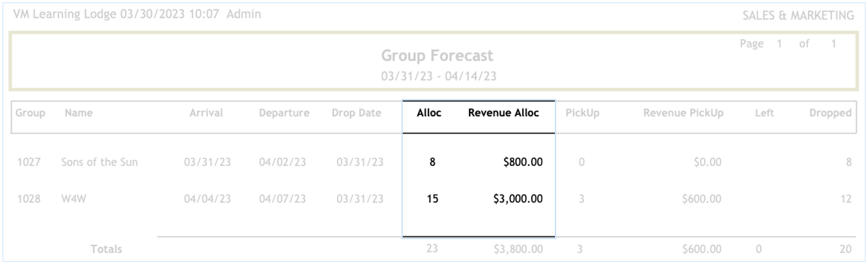Click the $3,800.00 total revenue alloc
This screenshot has width=868, height=265.
point(518,249)
